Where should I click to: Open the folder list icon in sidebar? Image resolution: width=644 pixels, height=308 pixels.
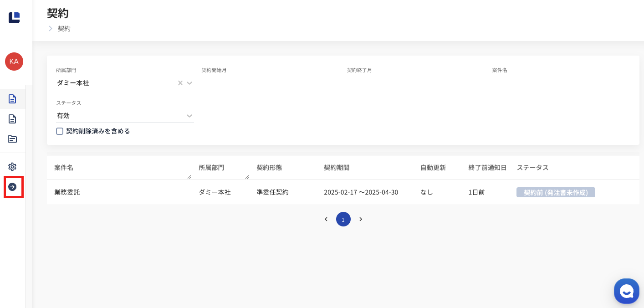click(12, 139)
